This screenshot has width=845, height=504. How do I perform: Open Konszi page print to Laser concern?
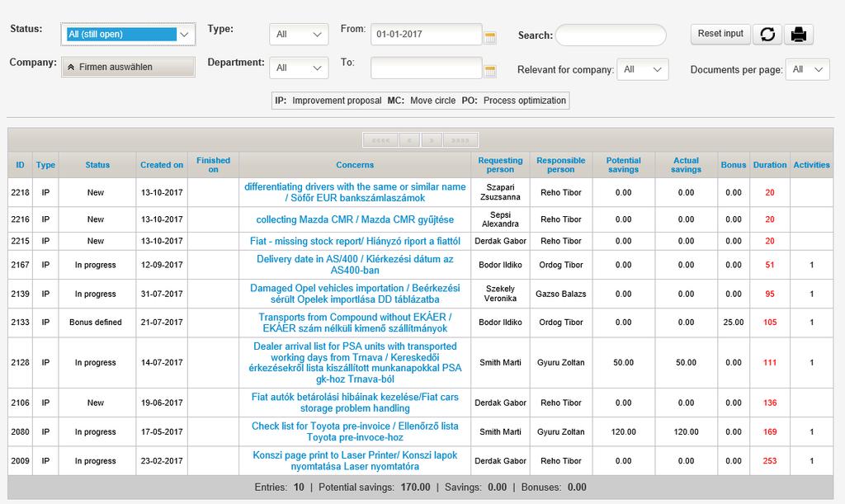[355, 460]
